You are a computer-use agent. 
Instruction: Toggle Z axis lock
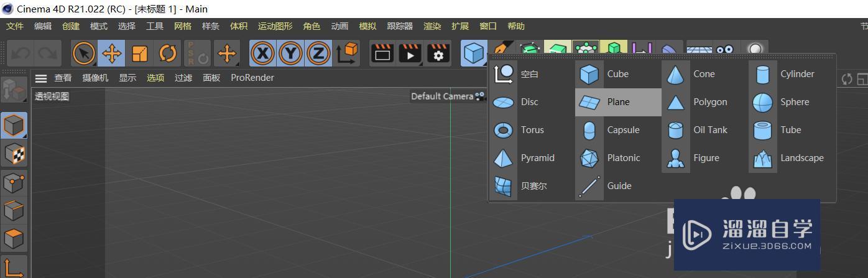point(318,53)
